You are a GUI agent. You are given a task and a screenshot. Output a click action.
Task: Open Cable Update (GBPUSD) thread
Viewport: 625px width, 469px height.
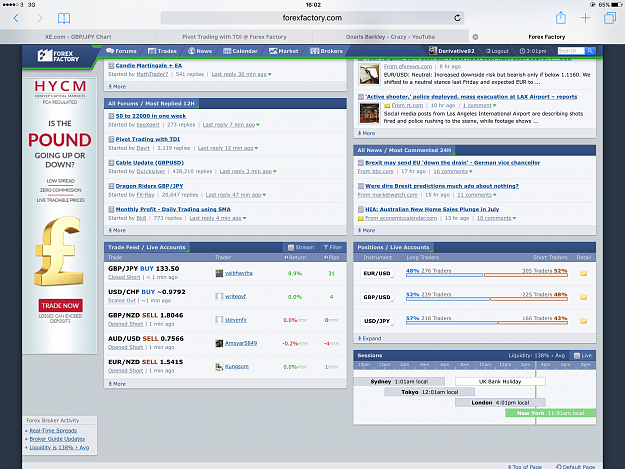pyautogui.click(x=149, y=163)
